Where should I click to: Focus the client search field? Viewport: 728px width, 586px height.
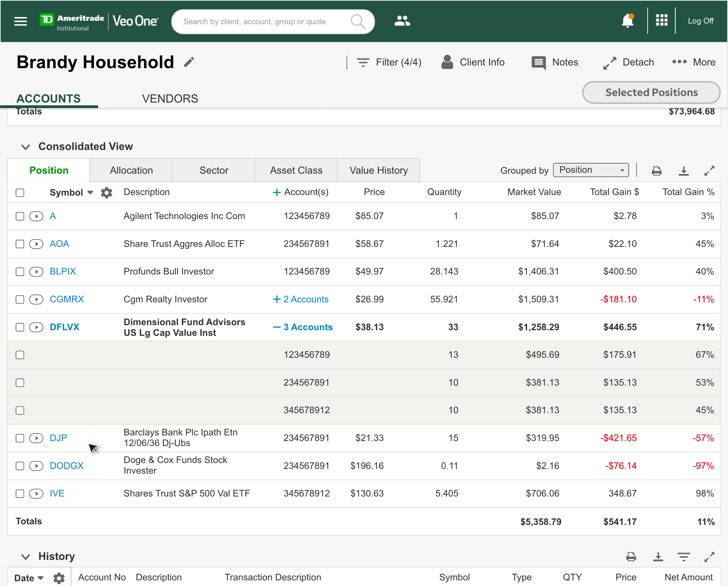[x=273, y=22]
